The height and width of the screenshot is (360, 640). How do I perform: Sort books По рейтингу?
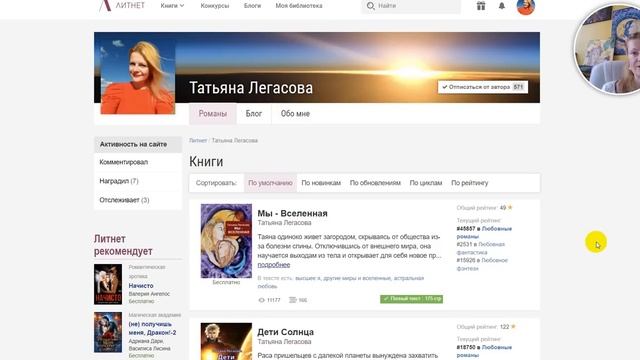469,183
